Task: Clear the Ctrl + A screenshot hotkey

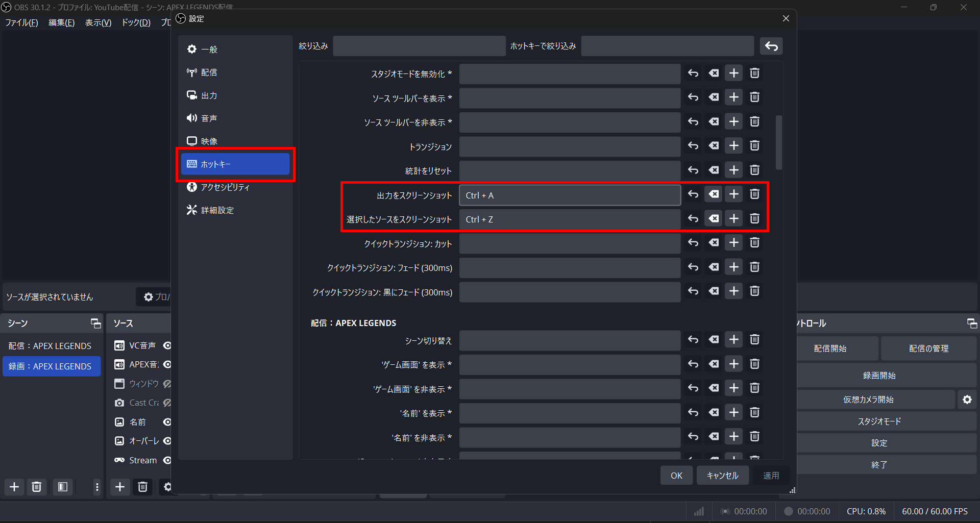Action: [714, 194]
